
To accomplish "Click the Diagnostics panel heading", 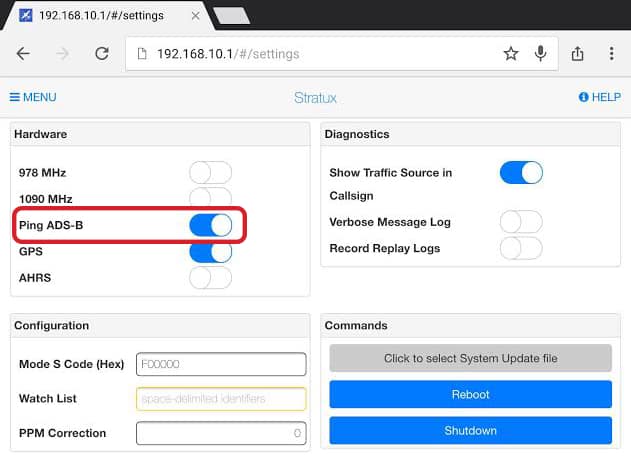I will pos(357,134).
